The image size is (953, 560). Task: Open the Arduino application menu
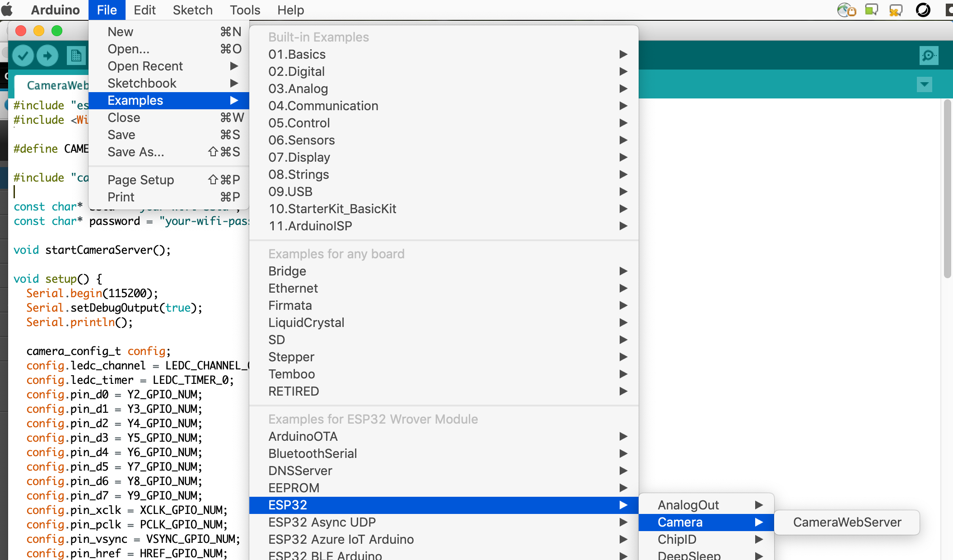[55, 10]
